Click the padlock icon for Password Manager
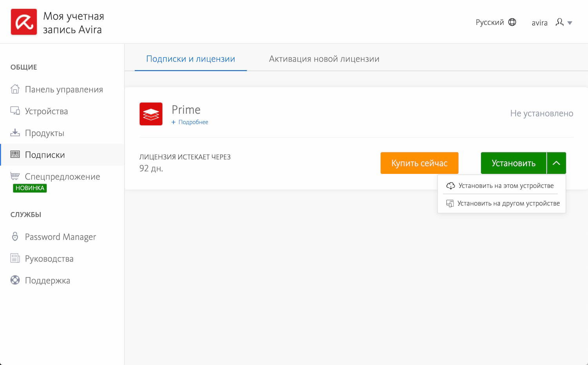This screenshot has height=365, width=588. click(x=15, y=237)
